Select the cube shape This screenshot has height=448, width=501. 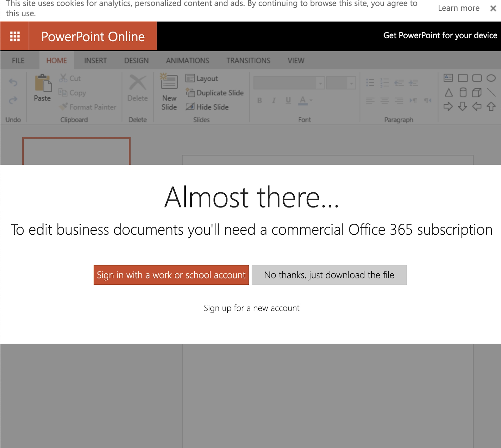click(x=477, y=92)
